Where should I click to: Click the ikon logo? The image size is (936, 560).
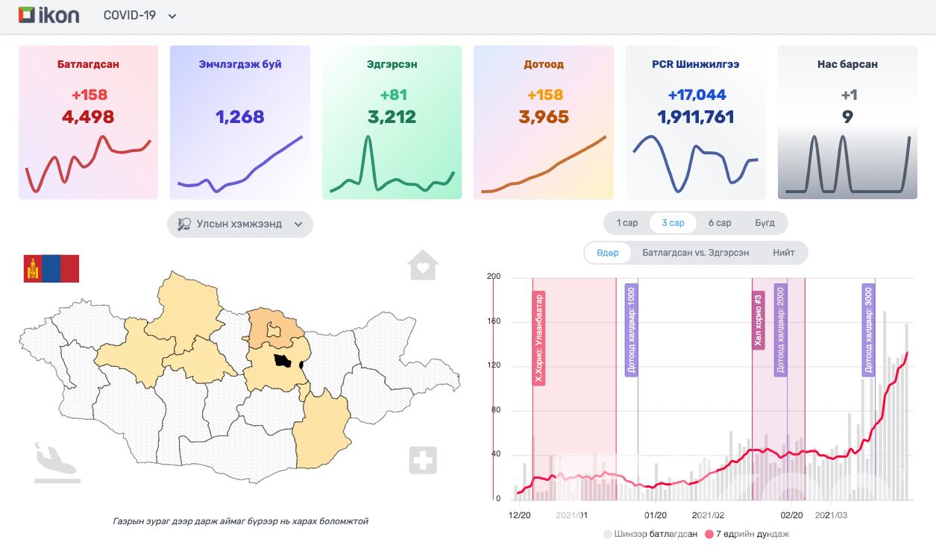tap(48, 15)
